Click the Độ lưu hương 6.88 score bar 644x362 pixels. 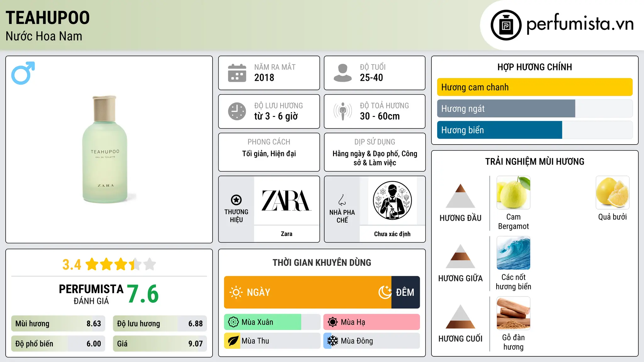point(160,324)
